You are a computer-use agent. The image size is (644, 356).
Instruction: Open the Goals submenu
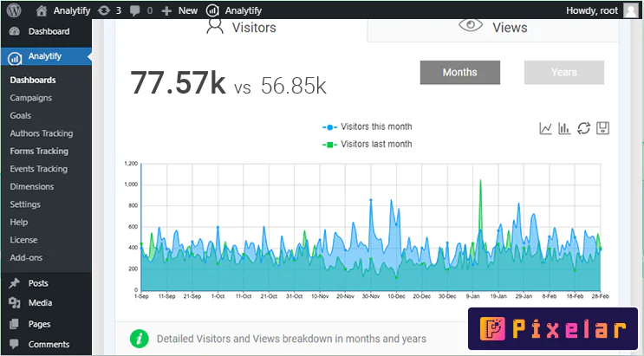21,115
